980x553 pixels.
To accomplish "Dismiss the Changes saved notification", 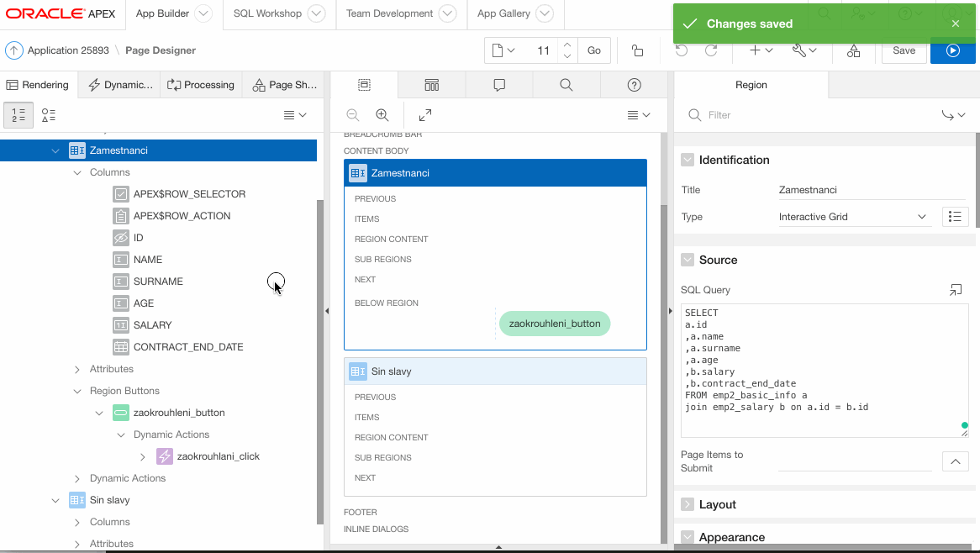I will [x=955, y=24].
